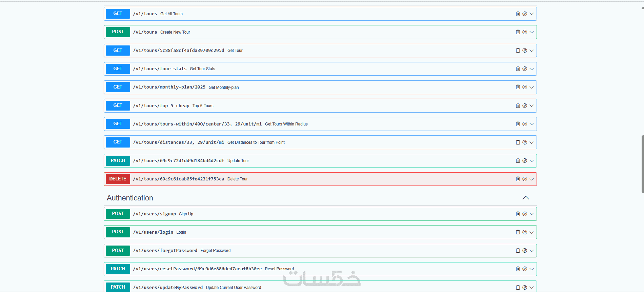Viewport: 644px width, 292px height.
Task: Click POST badge on Login row
Action: (x=118, y=232)
